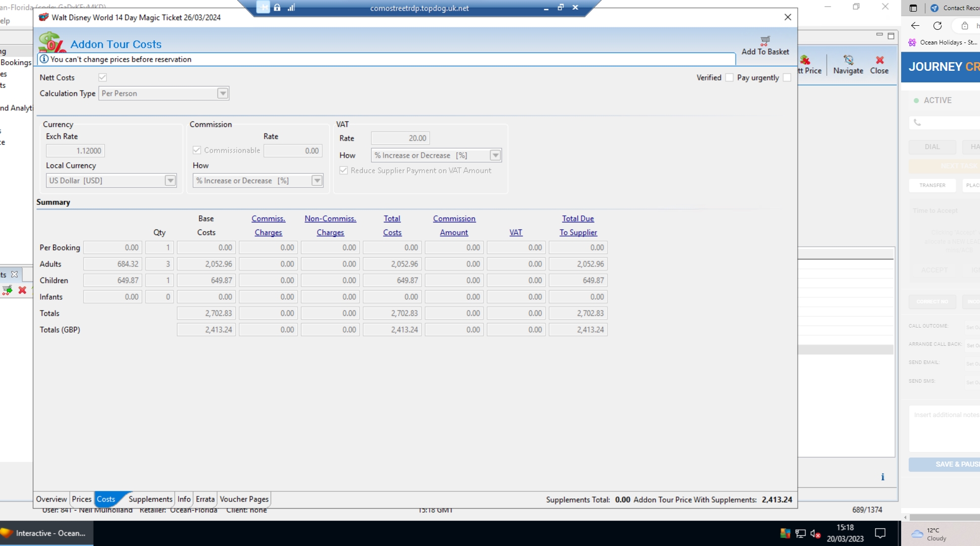Click the red delete X icon on left panel
Image resolution: width=980 pixels, height=546 pixels.
click(22, 290)
